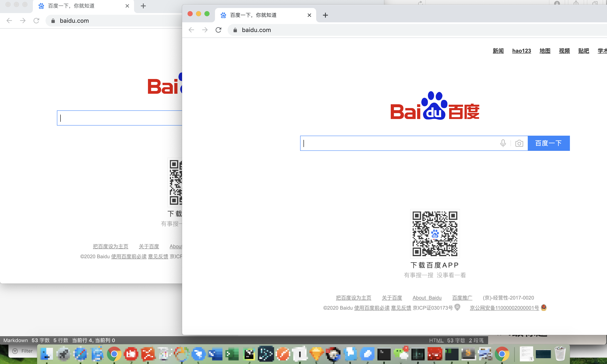
Task: Click the 百度一下 search button
Action: pos(549,143)
